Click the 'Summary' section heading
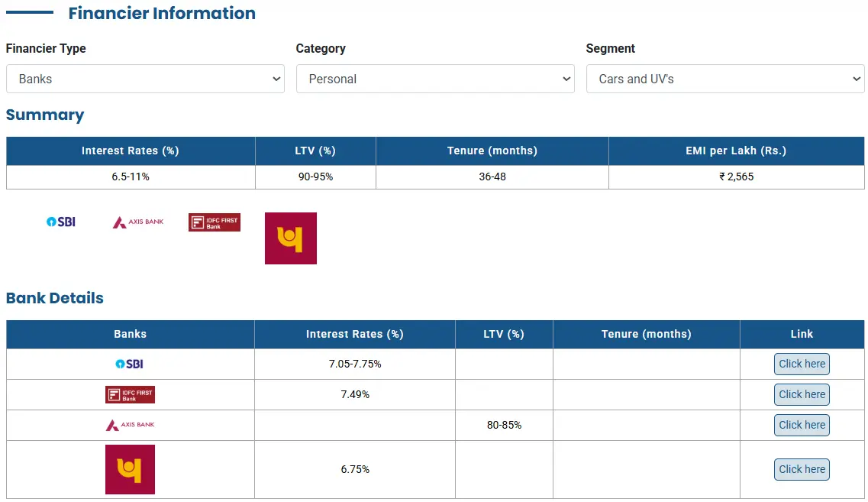Image resolution: width=868 pixels, height=502 pixels. tap(45, 115)
